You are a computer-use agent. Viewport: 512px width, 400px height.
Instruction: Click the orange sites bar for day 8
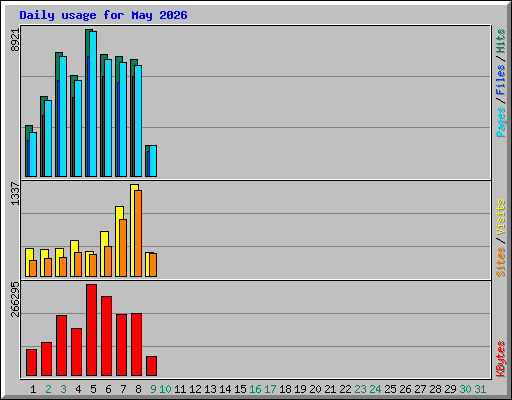click(138, 233)
